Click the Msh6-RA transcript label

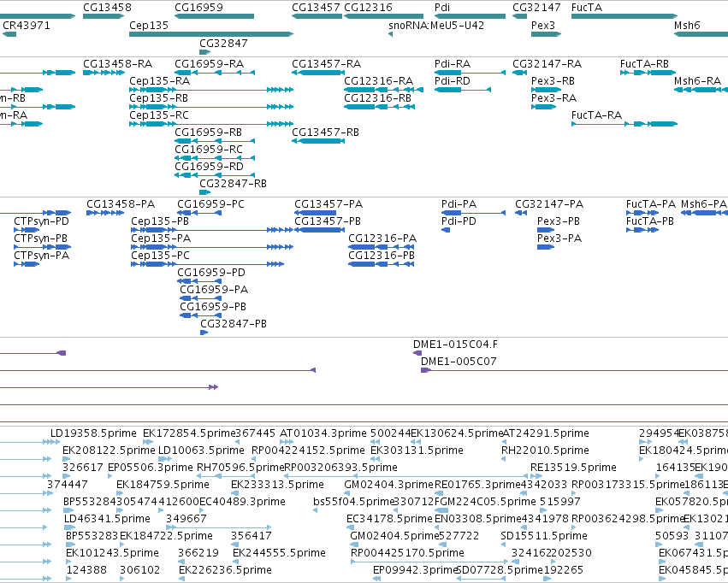697,80
